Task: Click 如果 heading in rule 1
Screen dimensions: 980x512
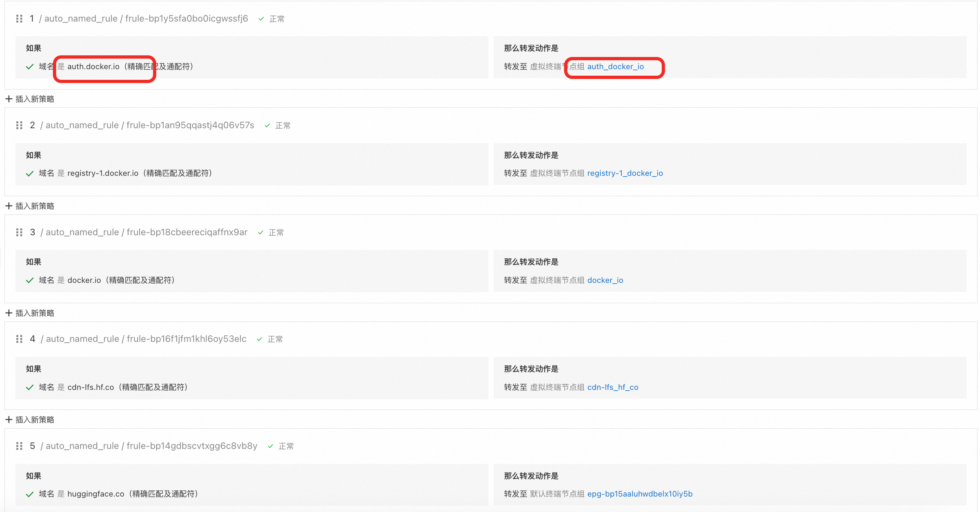Action: click(33, 48)
